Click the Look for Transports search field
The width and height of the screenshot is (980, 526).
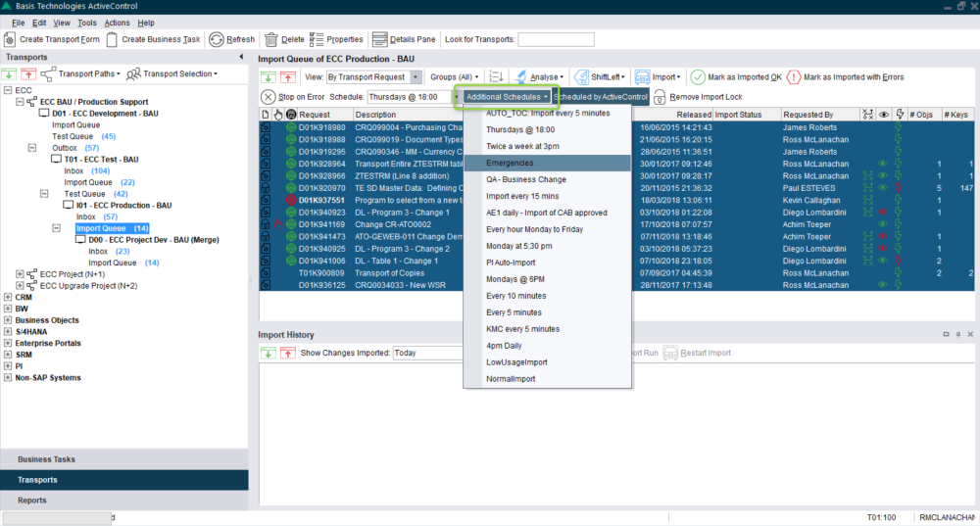pos(556,39)
